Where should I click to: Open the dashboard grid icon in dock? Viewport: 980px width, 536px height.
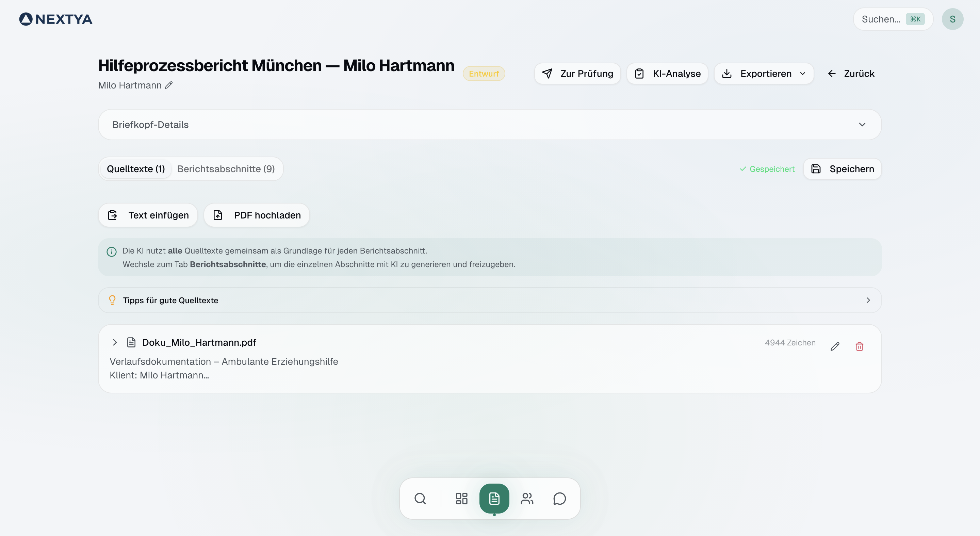461,498
